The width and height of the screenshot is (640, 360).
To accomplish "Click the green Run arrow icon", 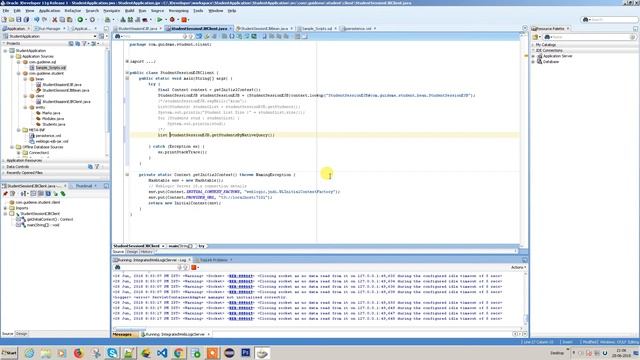I will click(160, 20).
